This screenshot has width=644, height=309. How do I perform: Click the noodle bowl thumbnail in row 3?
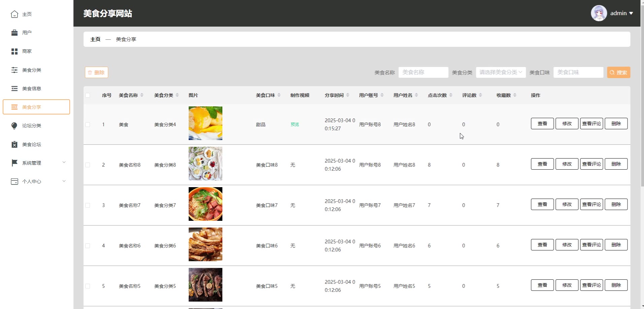(x=205, y=204)
